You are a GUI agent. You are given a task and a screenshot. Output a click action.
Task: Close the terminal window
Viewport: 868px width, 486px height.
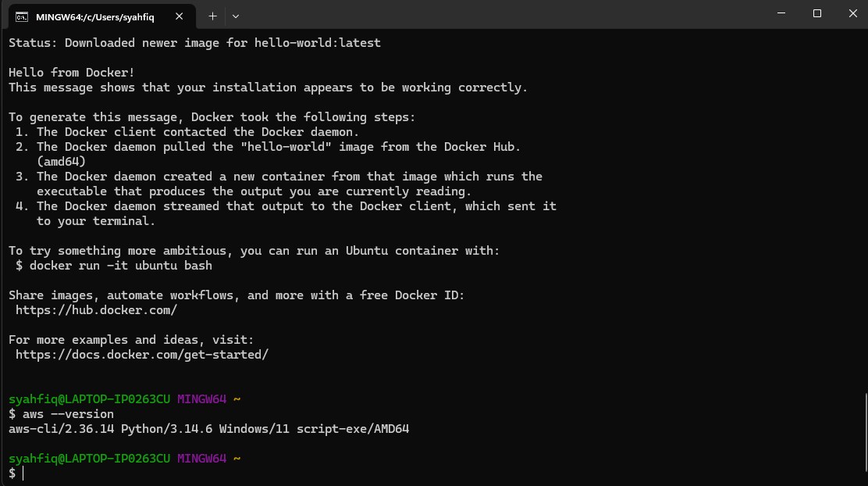tap(852, 13)
